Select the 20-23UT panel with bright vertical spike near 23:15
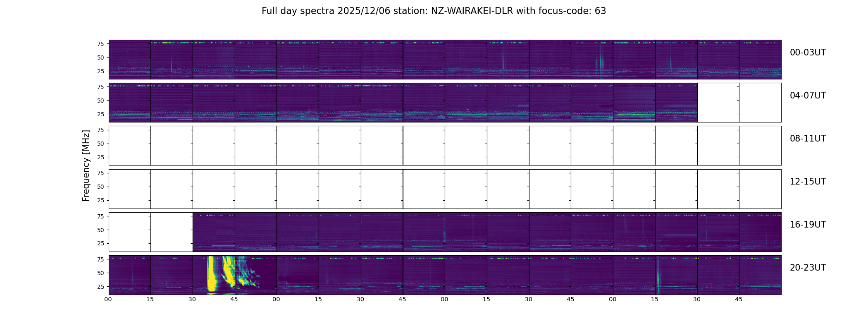This screenshot has width=868, height=331. pos(676,275)
